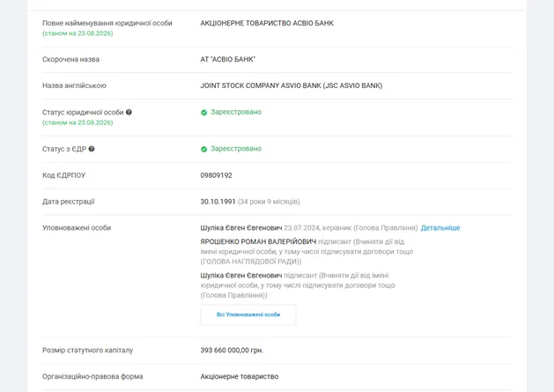Click the full name АКЦІОНЕРНЕ ТОВАРИСТВО АСВІО БАНК
Image resolution: width=554 pixels, height=392 pixels.
(267, 23)
